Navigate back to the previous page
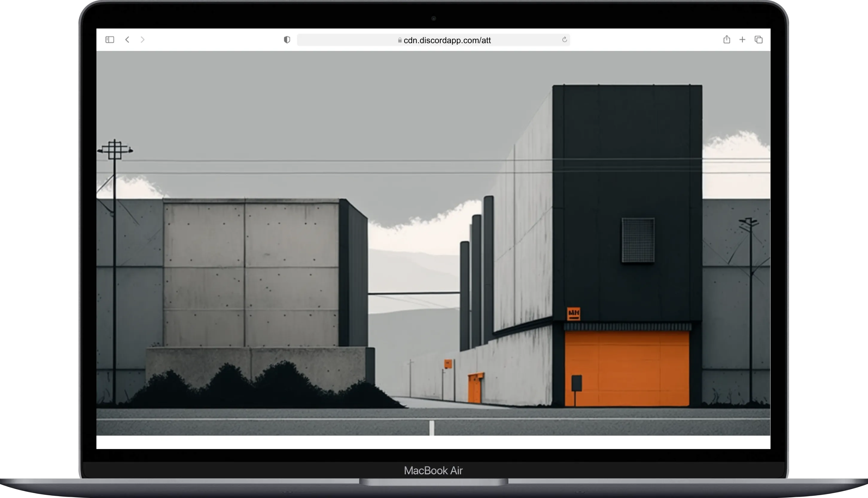 (x=127, y=40)
